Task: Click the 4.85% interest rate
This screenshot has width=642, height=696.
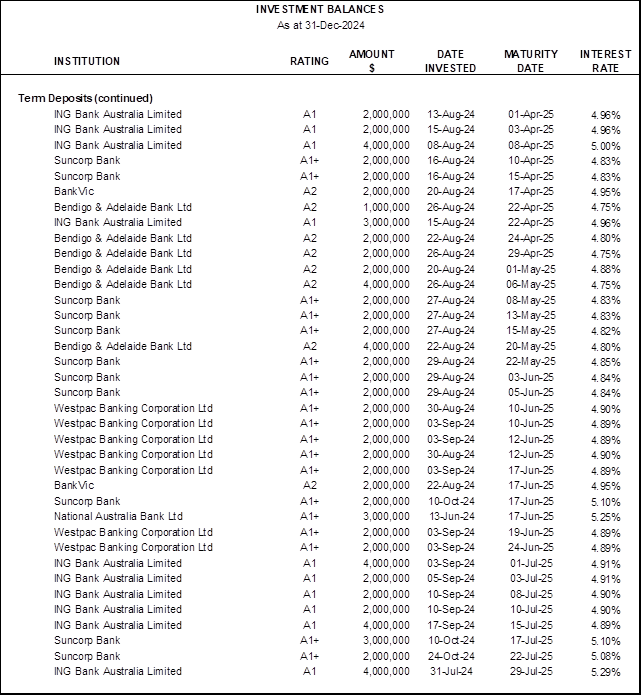Action: 606,363
